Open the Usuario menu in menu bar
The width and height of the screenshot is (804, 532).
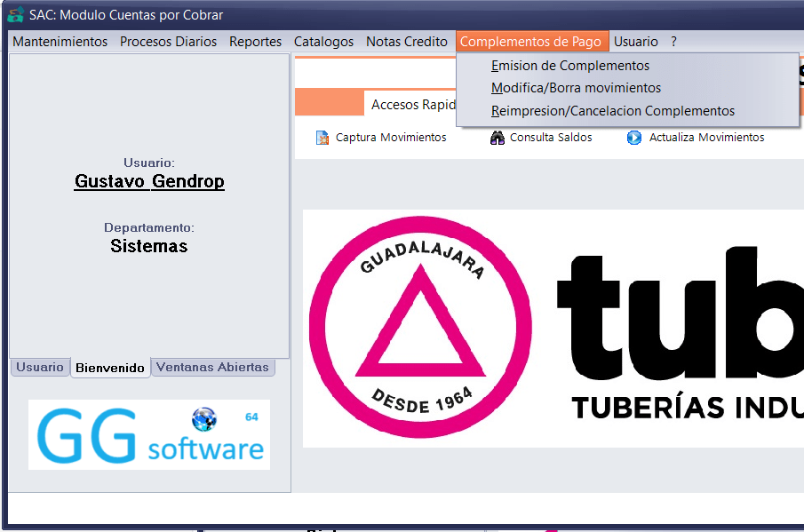tap(636, 42)
